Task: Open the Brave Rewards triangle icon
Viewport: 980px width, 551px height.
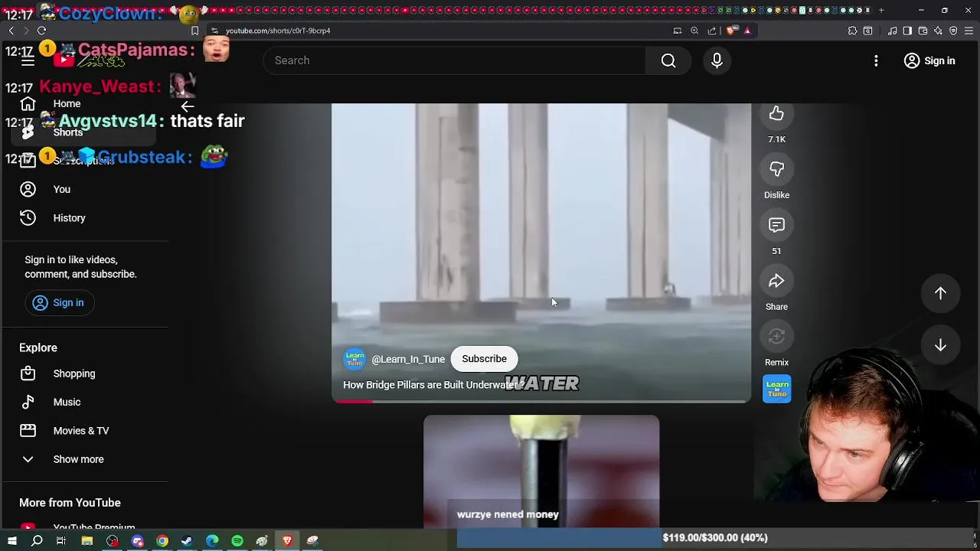Action: click(x=747, y=31)
